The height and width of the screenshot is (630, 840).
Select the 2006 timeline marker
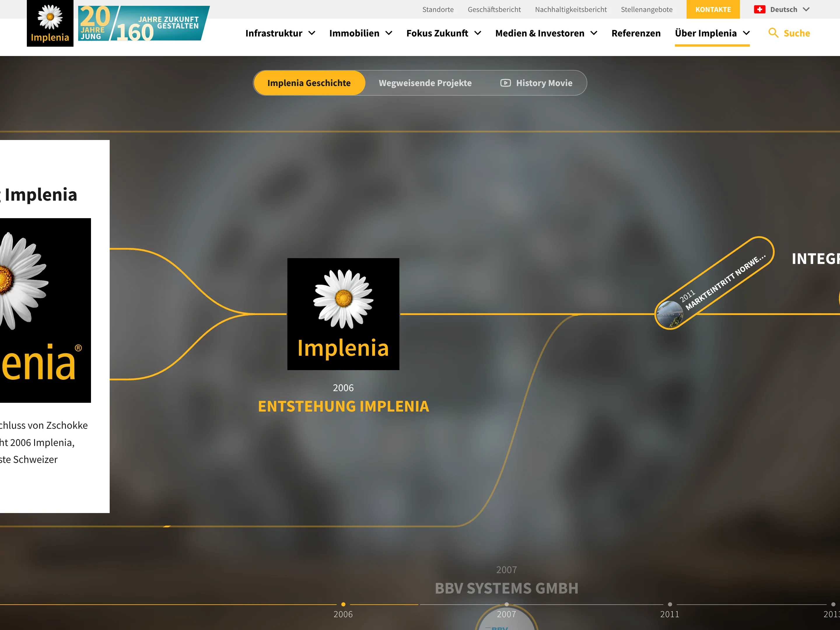point(343,605)
